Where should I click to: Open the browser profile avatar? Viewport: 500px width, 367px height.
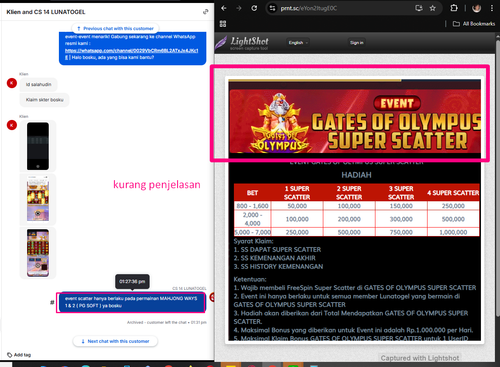point(477,8)
